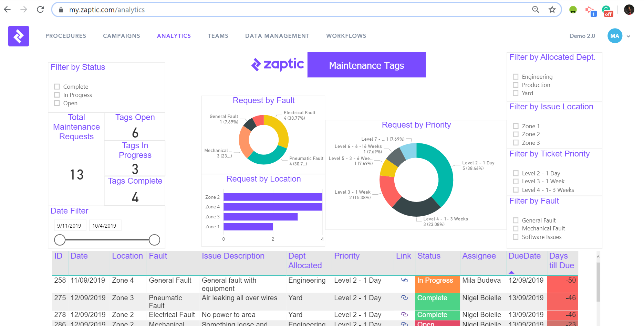The image size is (644, 326).
Task: Open the Procedures menu item
Action: [66, 36]
